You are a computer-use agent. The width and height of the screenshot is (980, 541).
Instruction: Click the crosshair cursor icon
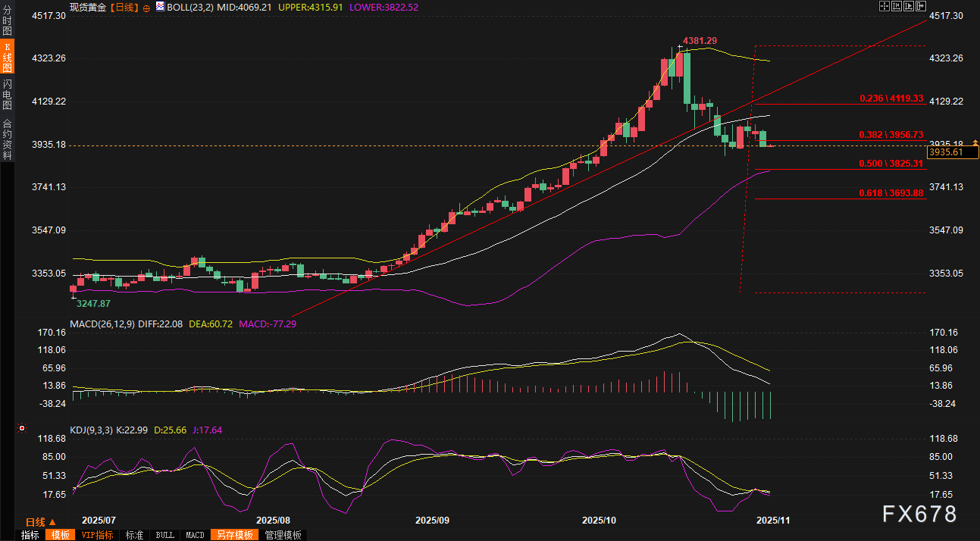point(884,7)
